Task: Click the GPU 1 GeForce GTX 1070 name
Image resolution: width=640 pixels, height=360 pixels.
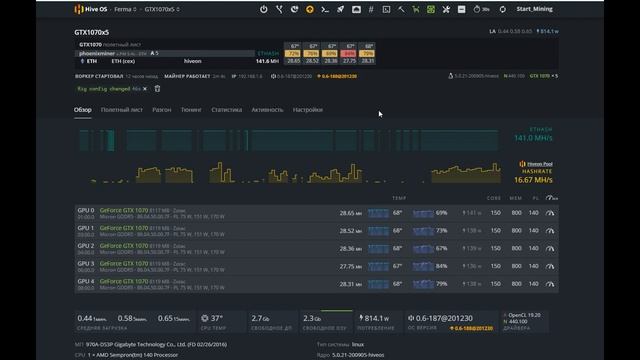Action: [124, 228]
